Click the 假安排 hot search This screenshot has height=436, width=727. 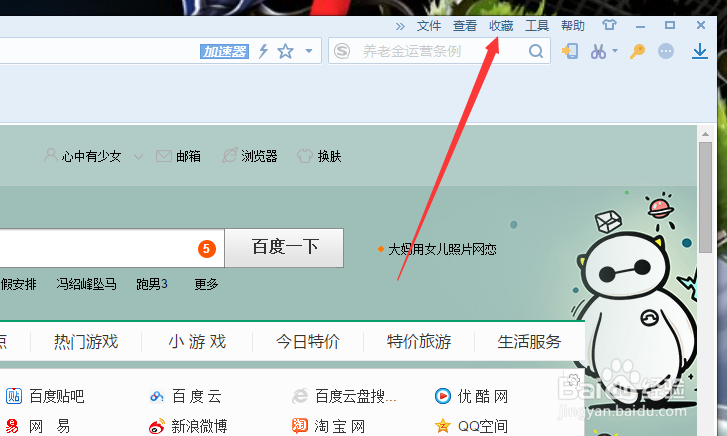coord(18,284)
